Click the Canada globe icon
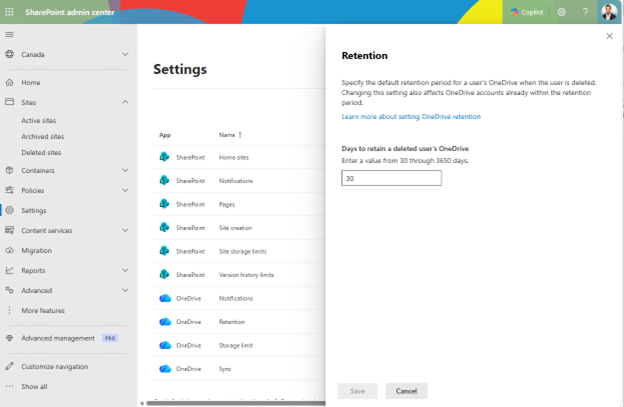The height and width of the screenshot is (407, 624). point(10,54)
